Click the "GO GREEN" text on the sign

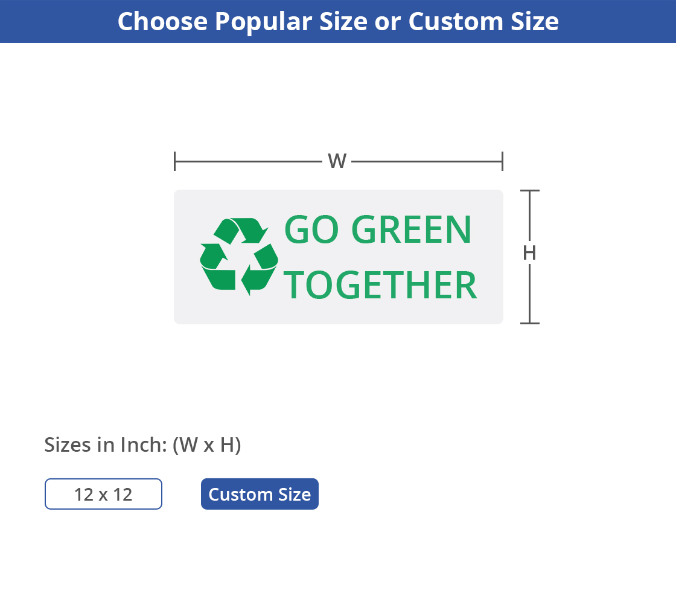click(378, 230)
